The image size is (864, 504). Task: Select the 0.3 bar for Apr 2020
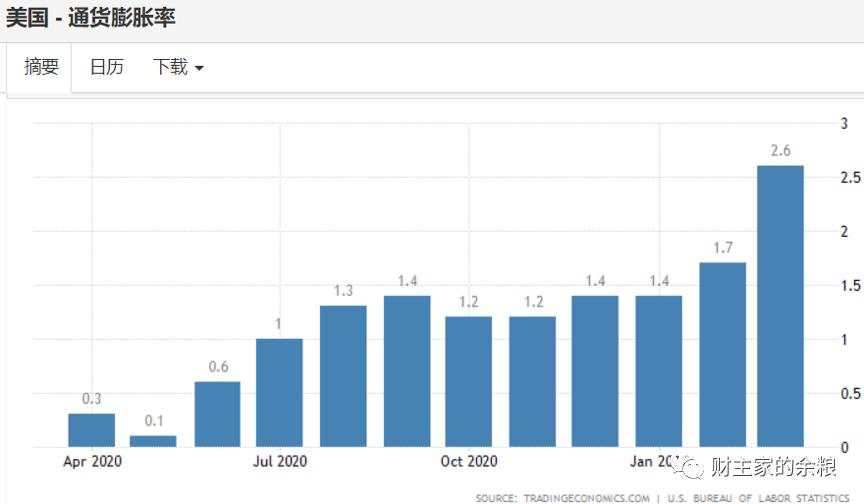pyautogui.click(x=91, y=430)
